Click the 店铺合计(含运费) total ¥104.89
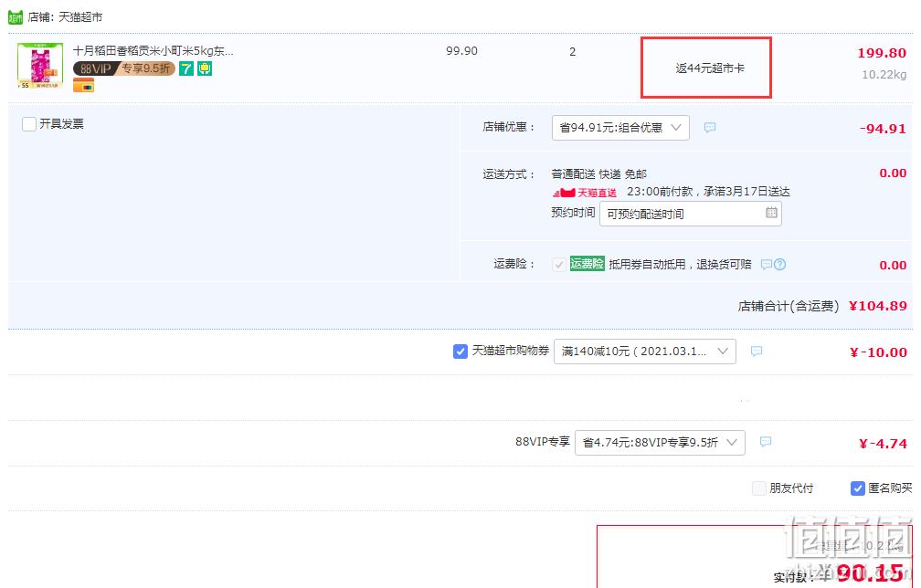This screenshot has height=588, width=921. [877, 306]
